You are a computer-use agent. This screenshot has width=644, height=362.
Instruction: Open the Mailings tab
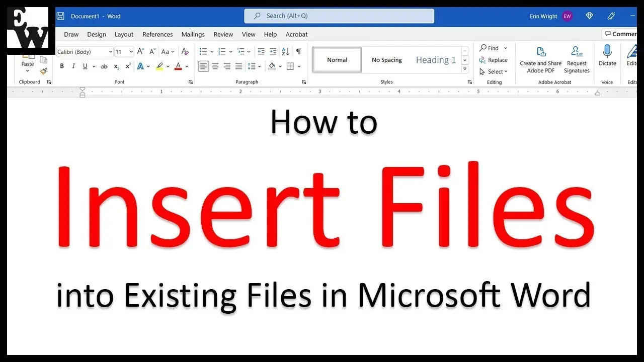click(x=193, y=34)
